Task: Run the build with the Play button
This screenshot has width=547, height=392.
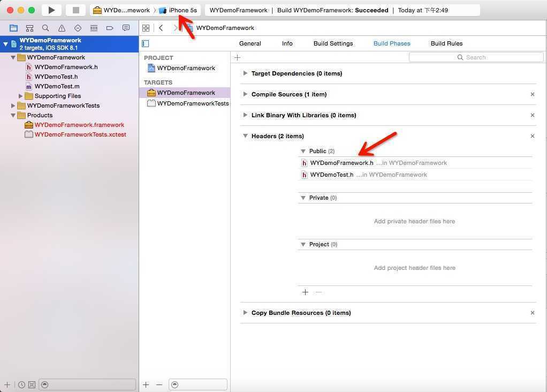Action: point(51,10)
